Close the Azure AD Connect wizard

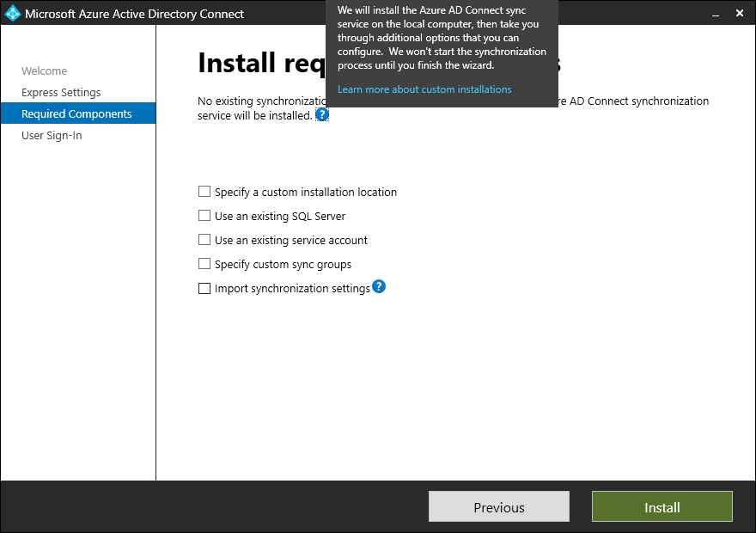740,14
